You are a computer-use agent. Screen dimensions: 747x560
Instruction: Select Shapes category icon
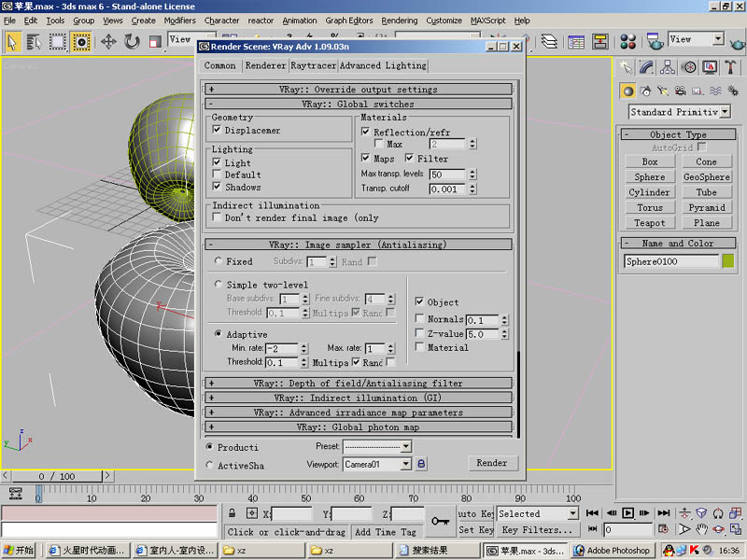coord(645,91)
